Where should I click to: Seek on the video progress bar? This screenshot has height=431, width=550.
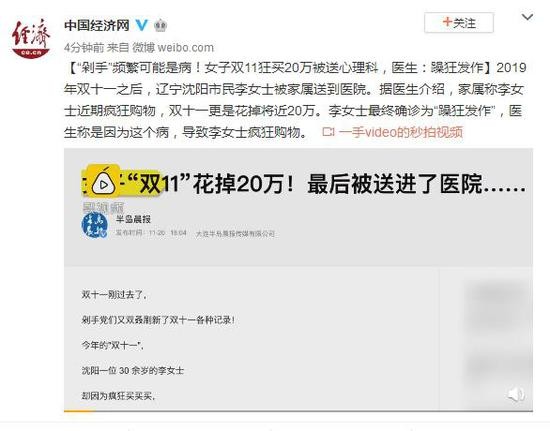[x=298, y=410]
